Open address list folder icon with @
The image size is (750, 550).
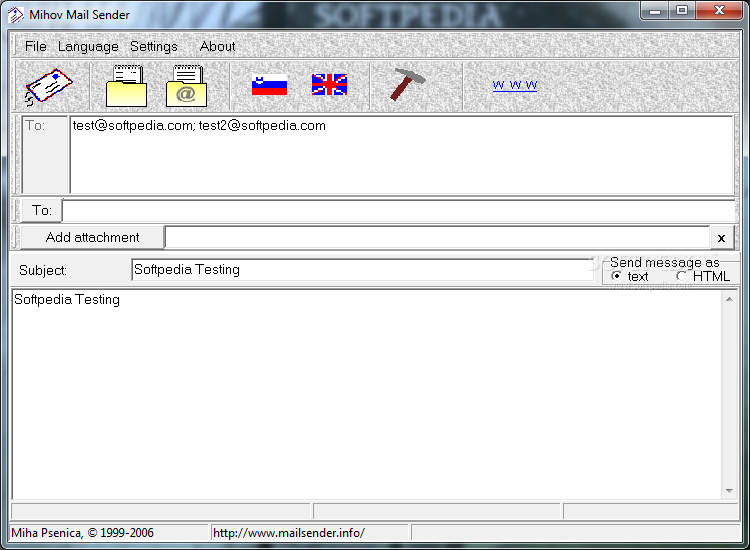187,86
